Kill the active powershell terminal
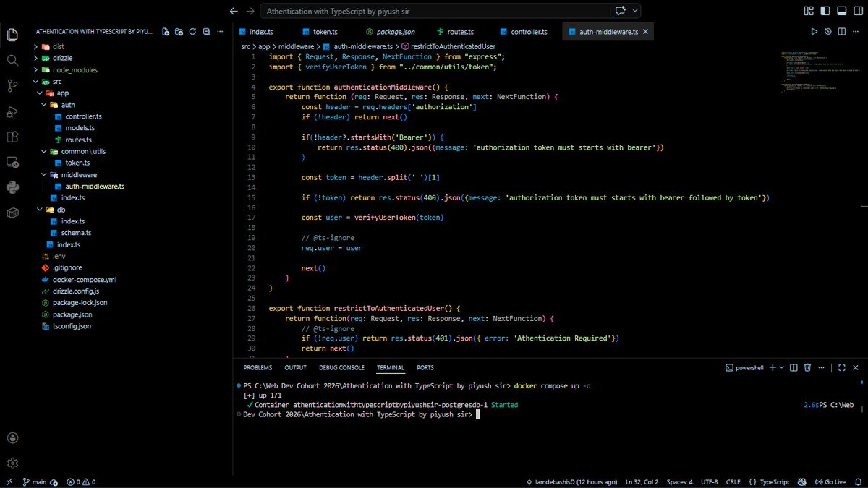The image size is (868, 488). 807,367
